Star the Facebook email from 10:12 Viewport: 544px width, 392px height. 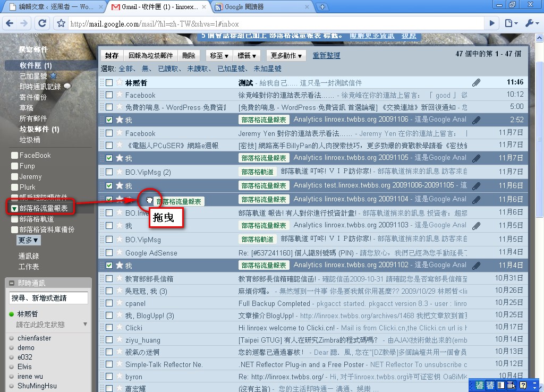120,95
